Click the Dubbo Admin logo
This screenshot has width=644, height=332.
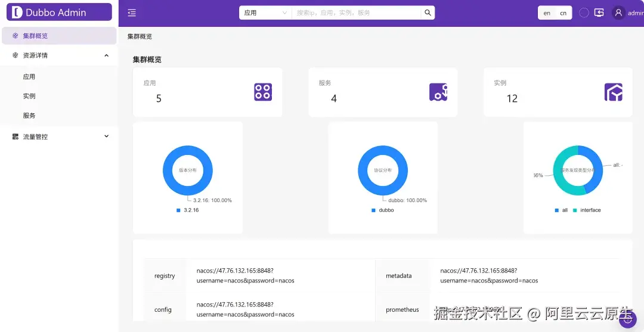tap(59, 13)
